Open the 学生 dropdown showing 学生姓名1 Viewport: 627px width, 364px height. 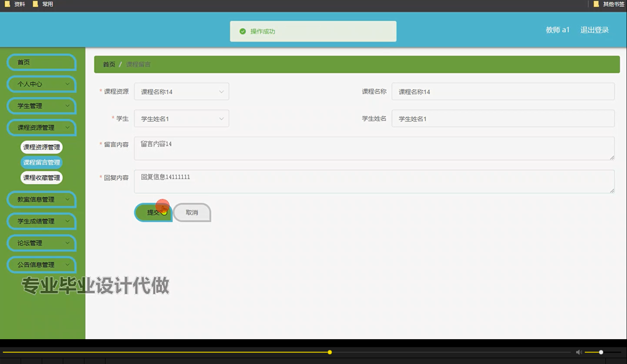tap(181, 118)
